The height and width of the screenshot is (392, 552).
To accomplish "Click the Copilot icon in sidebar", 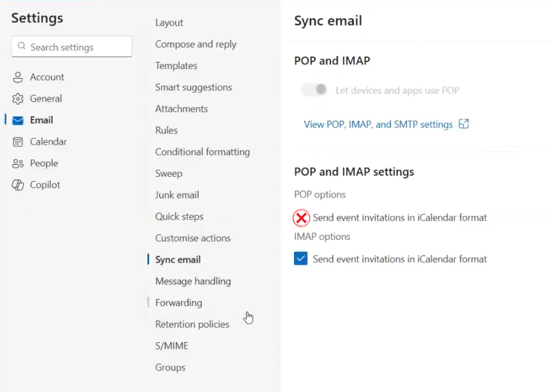I will coord(18,185).
